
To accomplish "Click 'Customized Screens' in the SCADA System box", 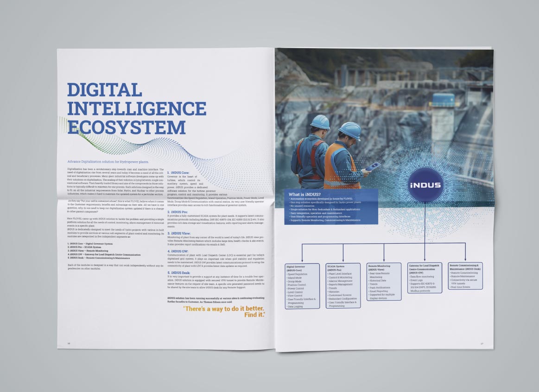I will tap(340, 295).
